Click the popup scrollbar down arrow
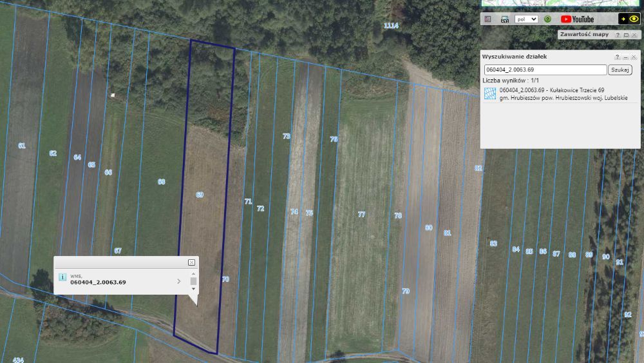Viewport: 644px width, 363px height. point(193,289)
